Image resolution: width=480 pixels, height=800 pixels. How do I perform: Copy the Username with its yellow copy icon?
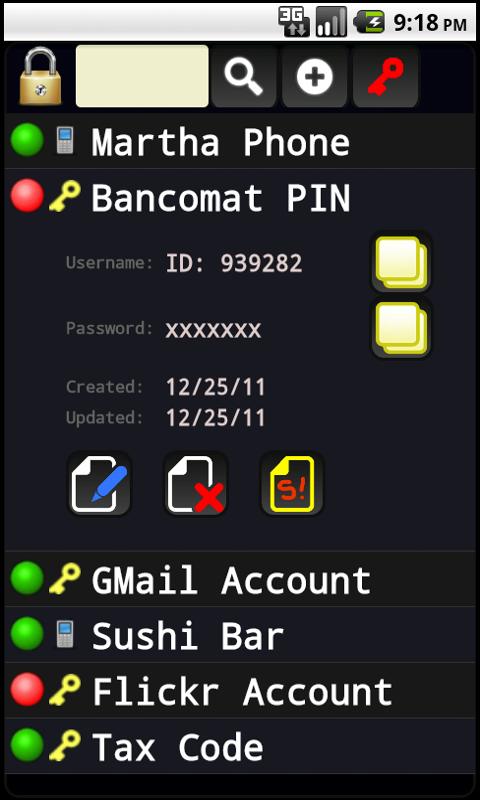401,263
